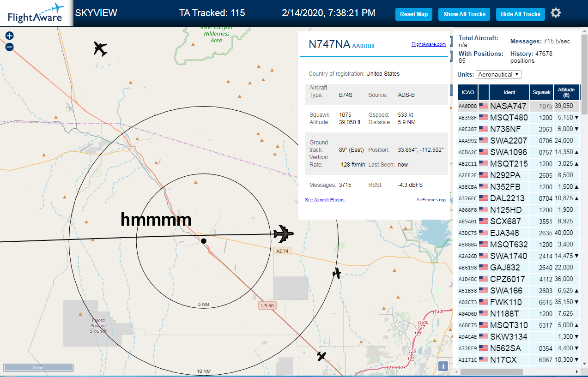Open map attribution info button
This screenshot has width=588, height=377.
point(443,366)
